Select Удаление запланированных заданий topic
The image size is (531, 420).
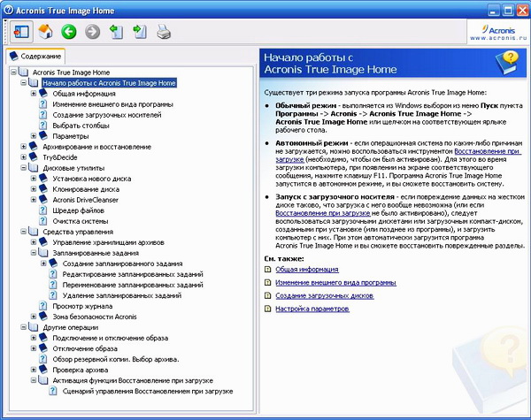122,295
